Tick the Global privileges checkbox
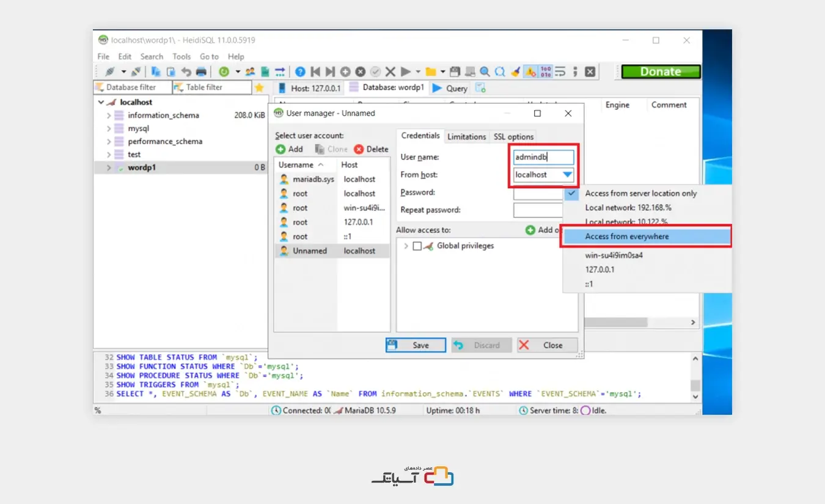 pos(417,246)
